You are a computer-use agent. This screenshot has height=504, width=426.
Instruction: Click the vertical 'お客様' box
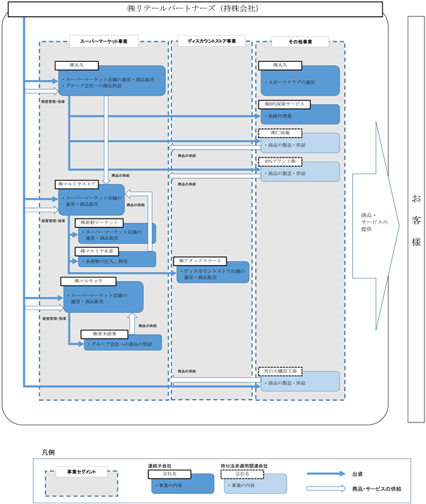click(416, 219)
